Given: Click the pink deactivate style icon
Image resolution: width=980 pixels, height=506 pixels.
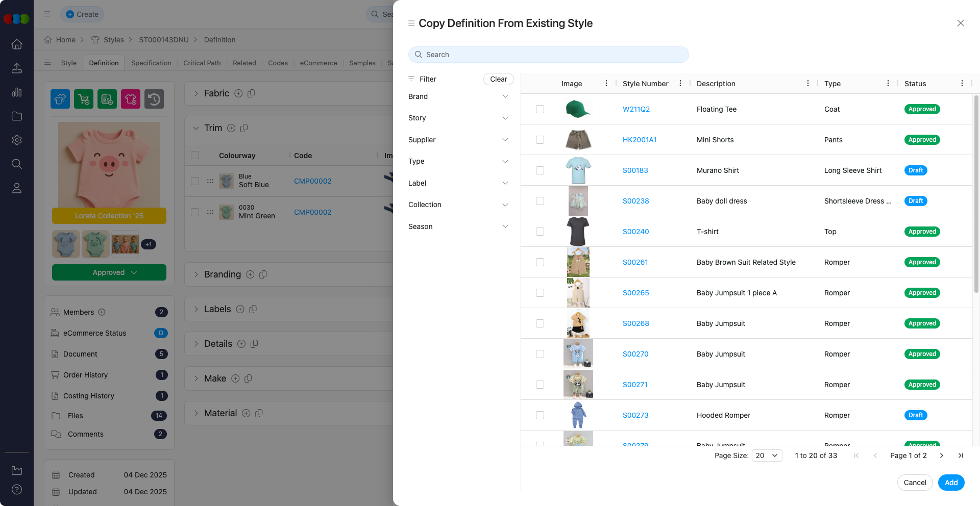Looking at the screenshot, I should tap(131, 99).
